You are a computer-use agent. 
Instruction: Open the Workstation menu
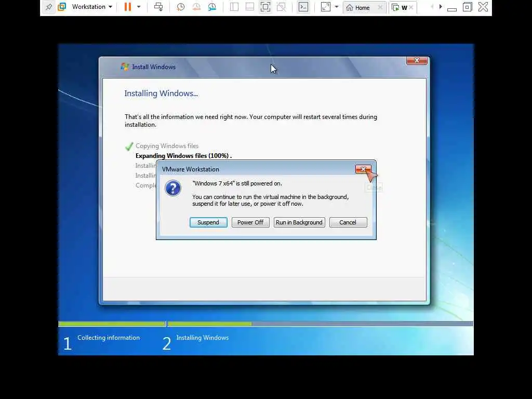click(92, 7)
